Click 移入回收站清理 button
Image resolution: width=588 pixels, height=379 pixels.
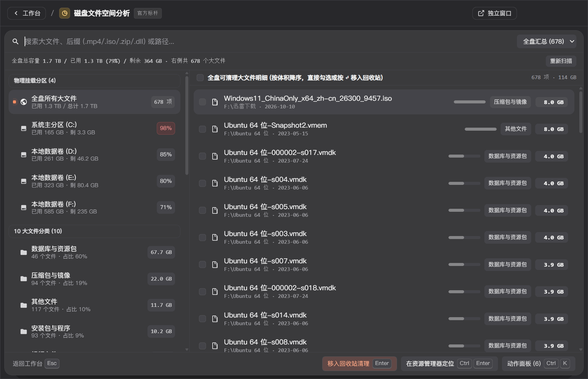(x=359, y=364)
